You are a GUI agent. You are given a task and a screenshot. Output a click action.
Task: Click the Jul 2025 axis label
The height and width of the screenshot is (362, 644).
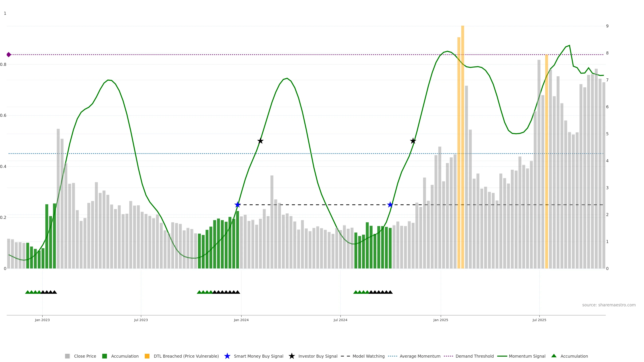[x=539, y=320]
